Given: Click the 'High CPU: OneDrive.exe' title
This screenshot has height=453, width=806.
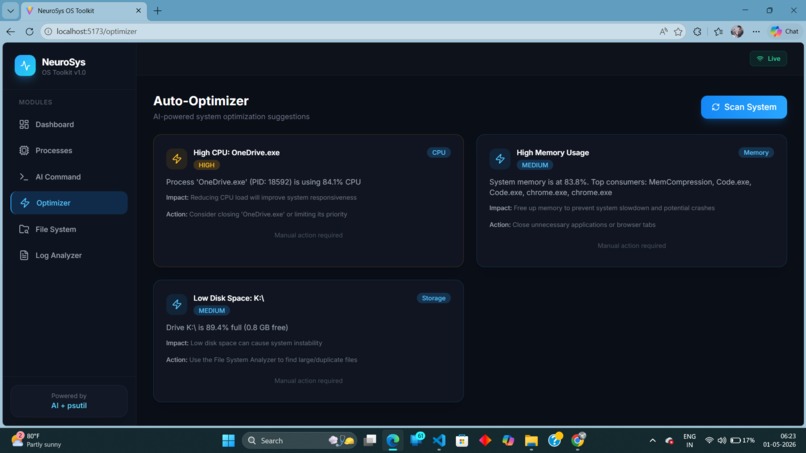Looking at the screenshot, I should coord(236,153).
